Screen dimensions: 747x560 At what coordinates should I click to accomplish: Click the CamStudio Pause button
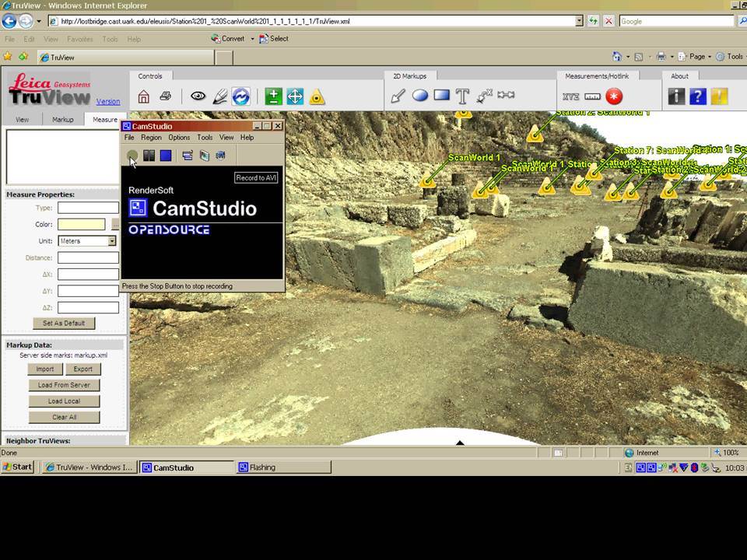[x=149, y=156]
